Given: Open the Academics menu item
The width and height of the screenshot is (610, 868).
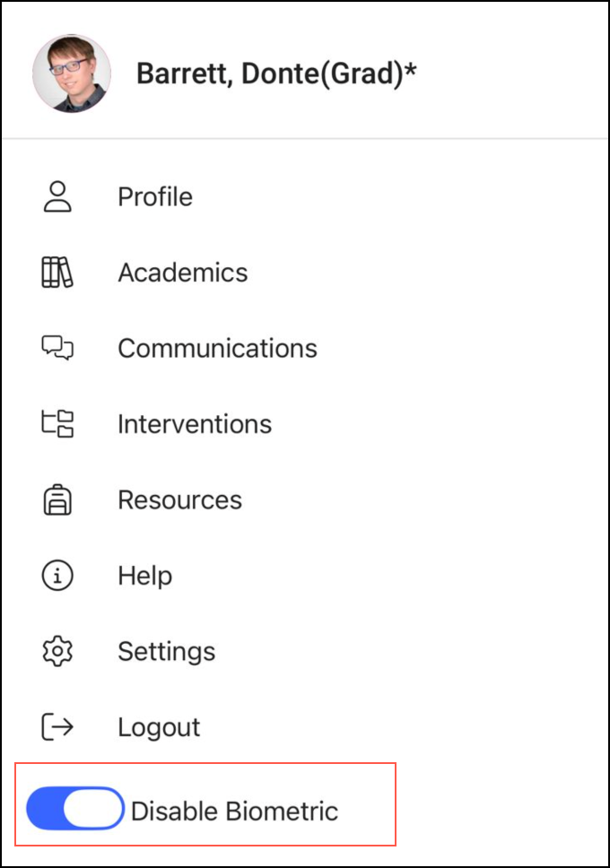Looking at the screenshot, I should pyautogui.click(x=183, y=273).
